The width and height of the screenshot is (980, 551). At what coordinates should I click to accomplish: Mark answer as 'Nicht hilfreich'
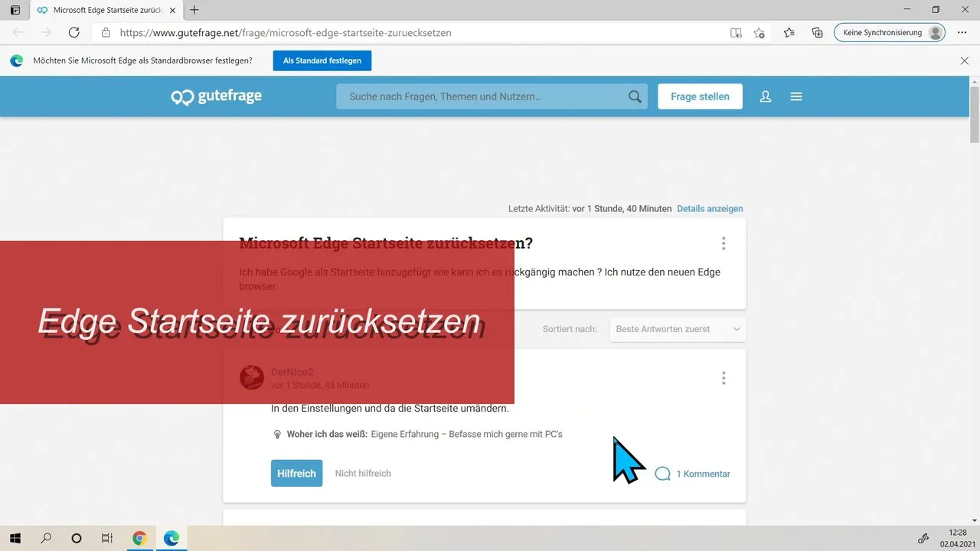[363, 474]
